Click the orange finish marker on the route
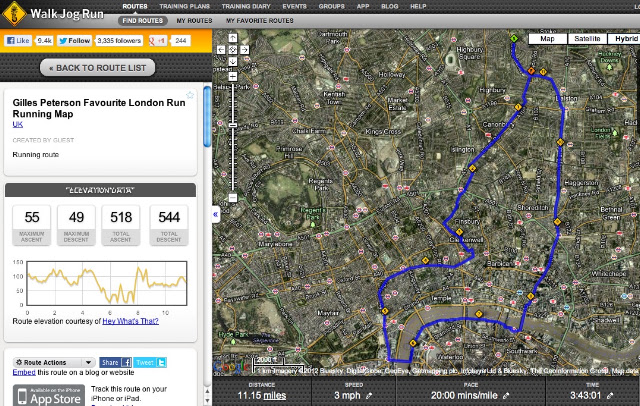Image resolution: width=640 pixels, height=406 pixels. [531, 71]
